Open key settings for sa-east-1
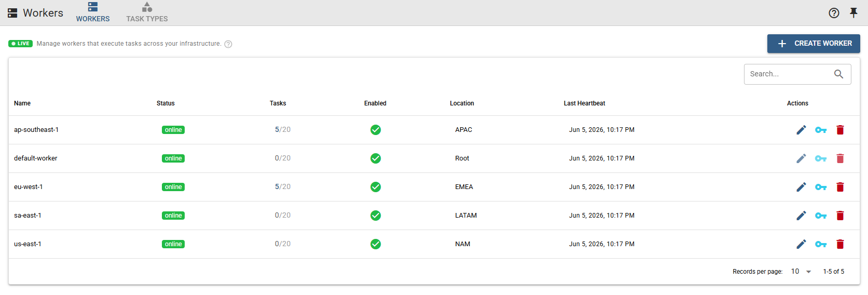 821,216
